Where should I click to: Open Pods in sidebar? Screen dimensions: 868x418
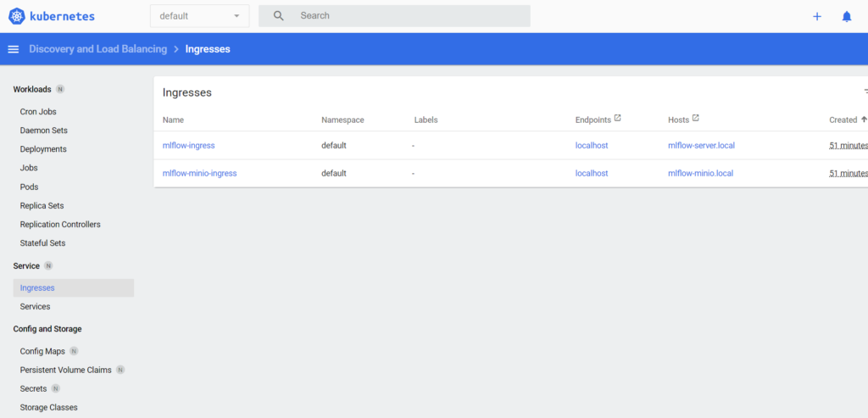pos(30,187)
